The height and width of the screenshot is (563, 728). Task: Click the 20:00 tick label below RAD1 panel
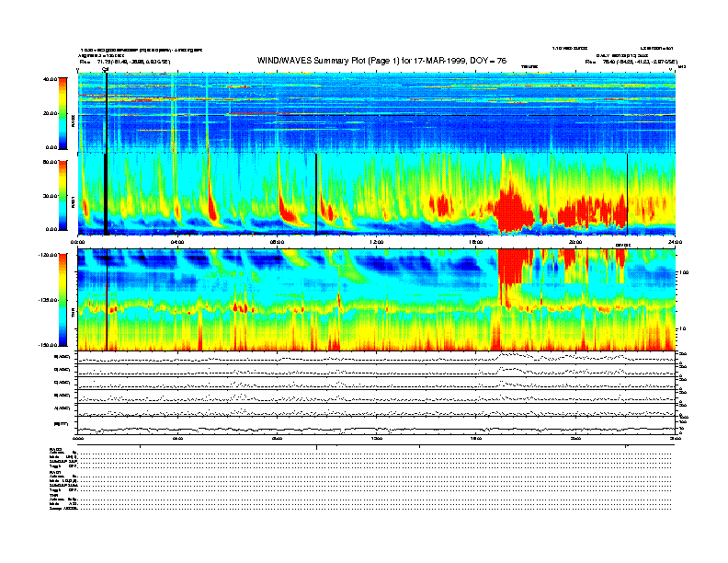pos(575,242)
